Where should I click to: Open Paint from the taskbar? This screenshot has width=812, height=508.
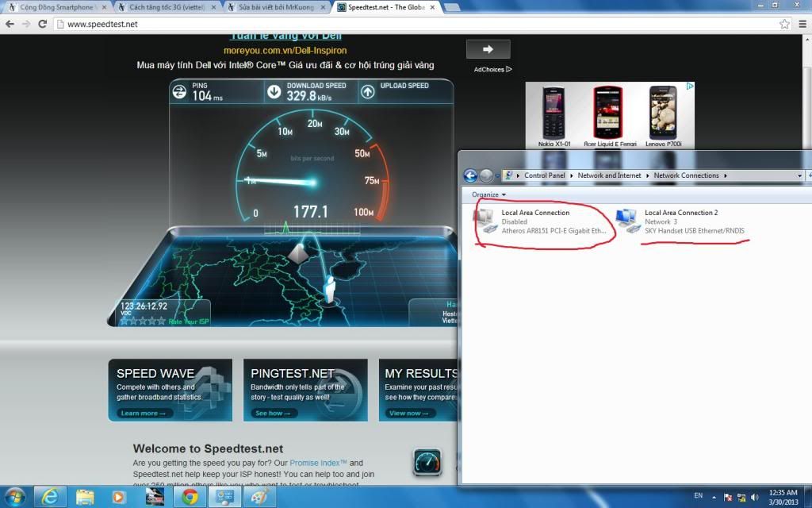coord(259,497)
